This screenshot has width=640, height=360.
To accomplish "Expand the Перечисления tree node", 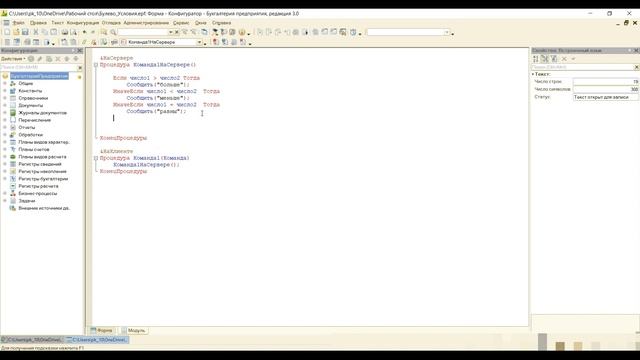I will 5,120.
